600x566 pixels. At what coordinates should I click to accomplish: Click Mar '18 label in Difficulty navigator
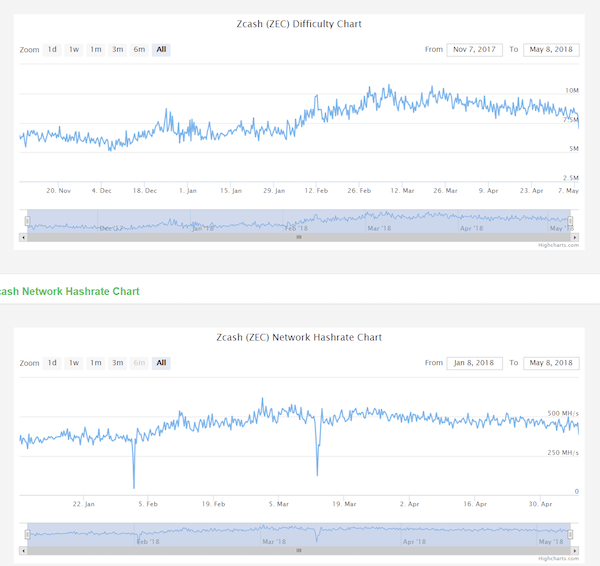tap(379, 228)
